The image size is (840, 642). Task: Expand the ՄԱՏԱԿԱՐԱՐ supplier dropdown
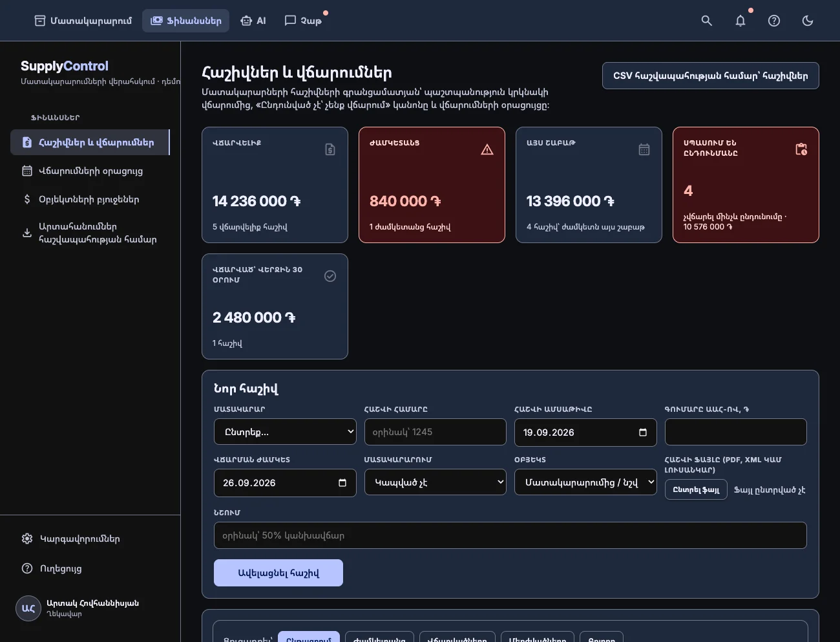click(285, 432)
